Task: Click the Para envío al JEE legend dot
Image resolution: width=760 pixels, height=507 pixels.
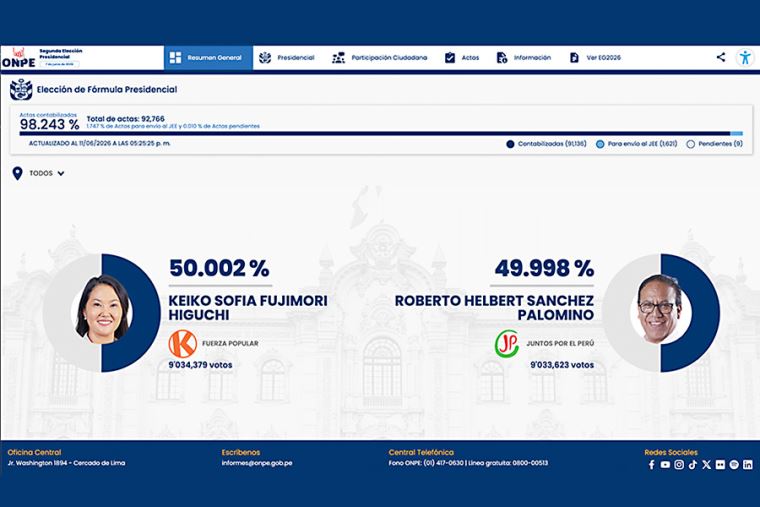Action: point(600,144)
